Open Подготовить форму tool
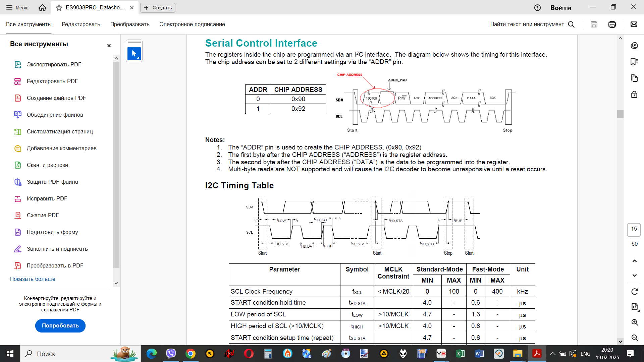 52,232
